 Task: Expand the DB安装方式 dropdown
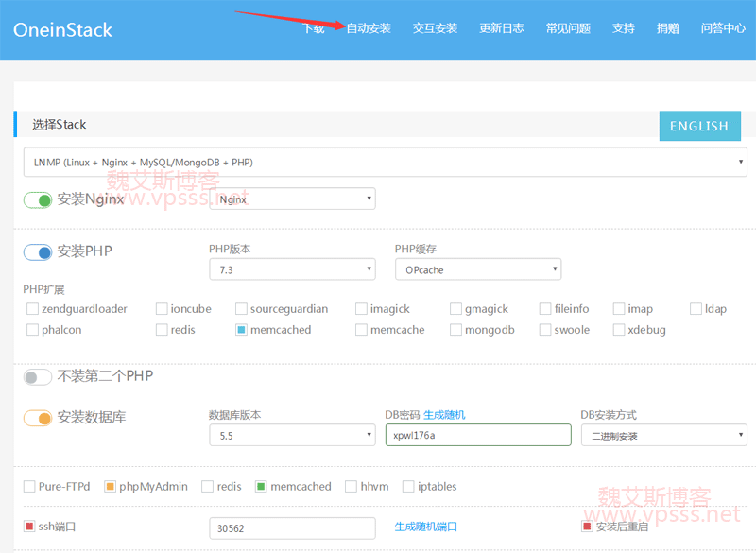pos(663,436)
